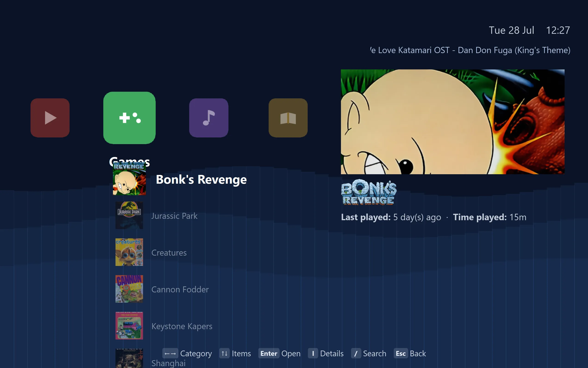This screenshot has width=588, height=368.
Task: Click the Time played 15m text
Action: click(490, 217)
